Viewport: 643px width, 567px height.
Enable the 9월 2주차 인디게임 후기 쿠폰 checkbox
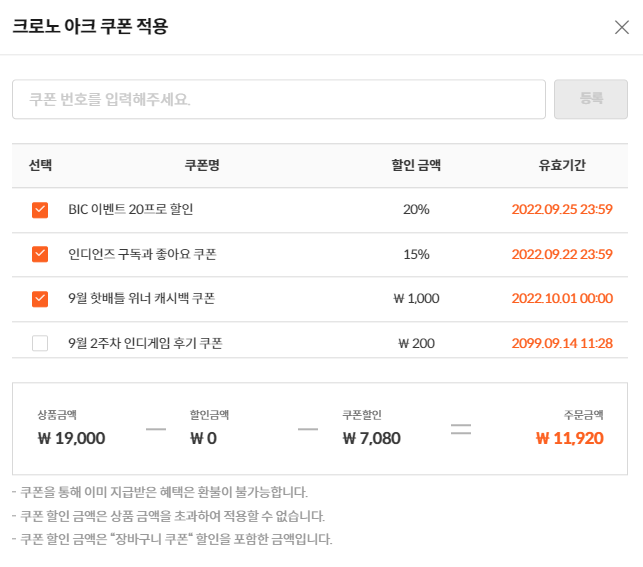click(x=40, y=343)
